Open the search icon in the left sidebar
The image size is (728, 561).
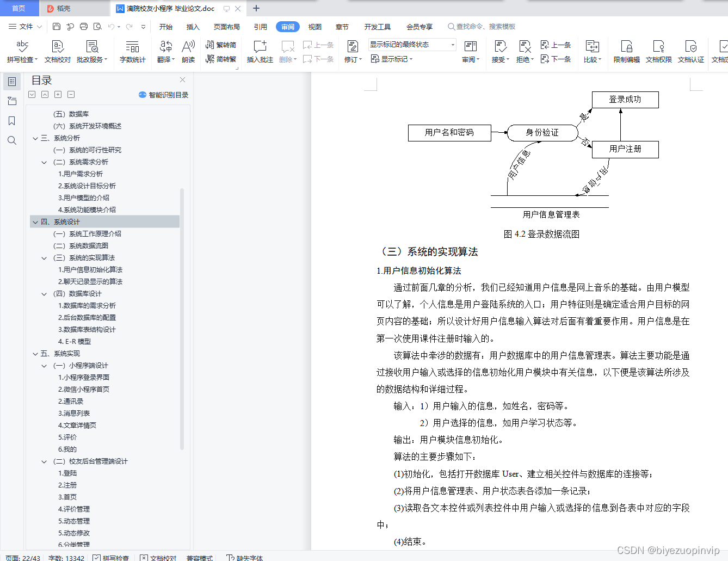point(12,140)
